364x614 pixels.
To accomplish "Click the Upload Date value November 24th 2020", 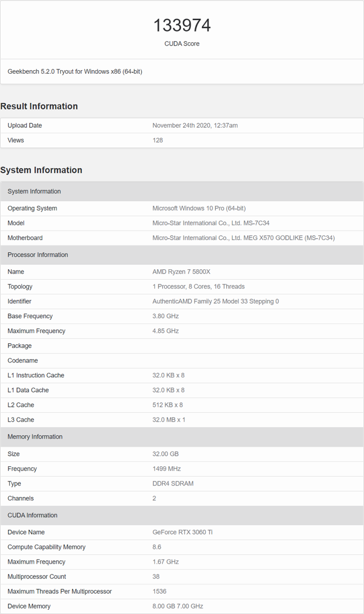I will tap(195, 125).
